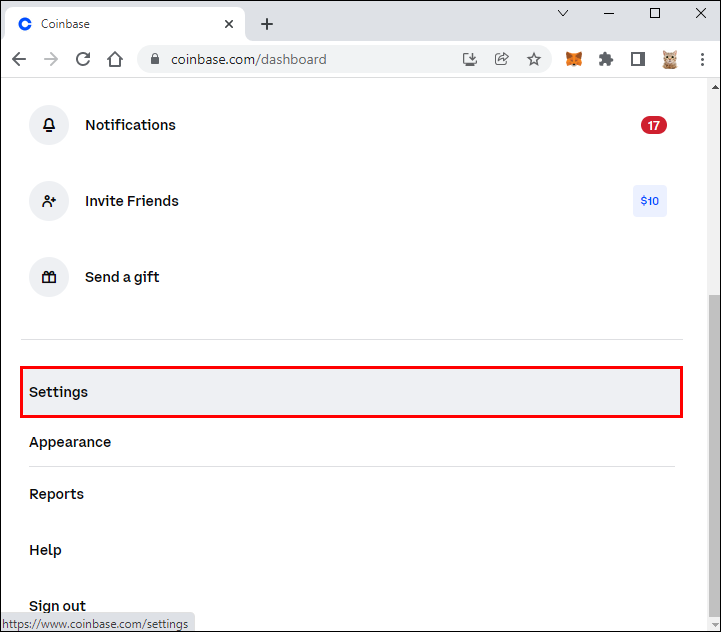The width and height of the screenshot is (721, 632).
Task: Click the scrollbar down arrow
Action: 715,625
